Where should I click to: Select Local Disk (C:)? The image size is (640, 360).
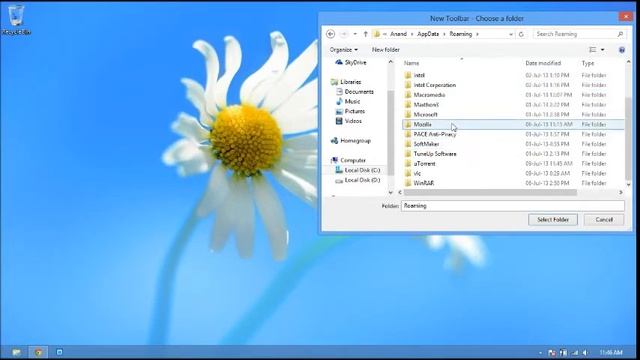click(x=358, y=170)
